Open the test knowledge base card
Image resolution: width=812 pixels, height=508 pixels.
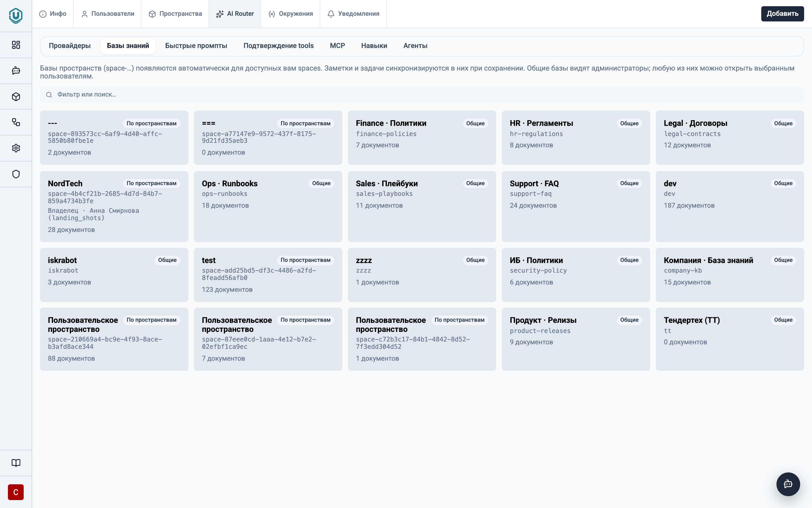click(268, 275)
